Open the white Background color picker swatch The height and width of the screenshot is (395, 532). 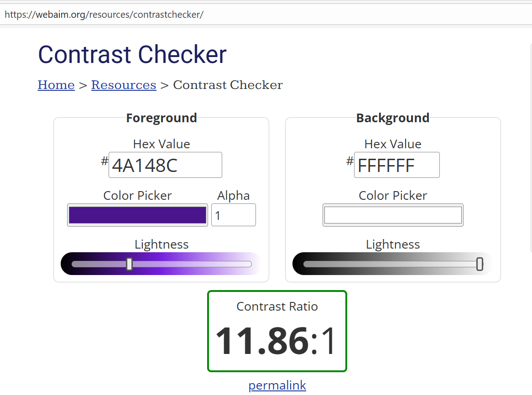[x=393, y=215]
